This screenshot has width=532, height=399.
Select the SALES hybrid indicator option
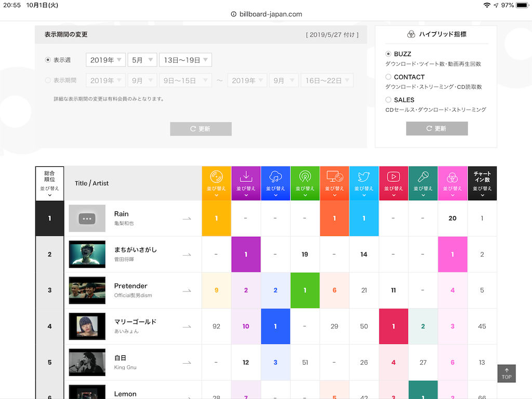(x=388, y=100)
